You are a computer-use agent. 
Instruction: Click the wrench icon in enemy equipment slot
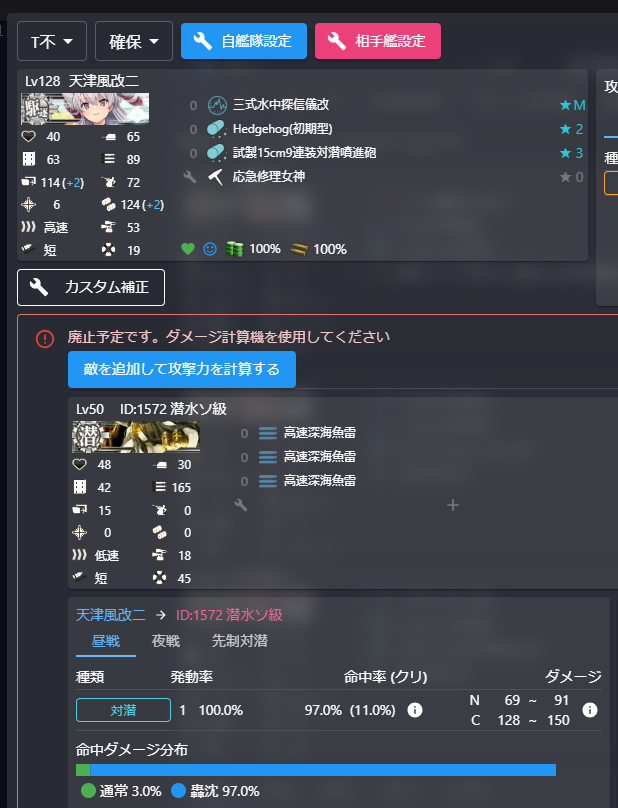241,505
